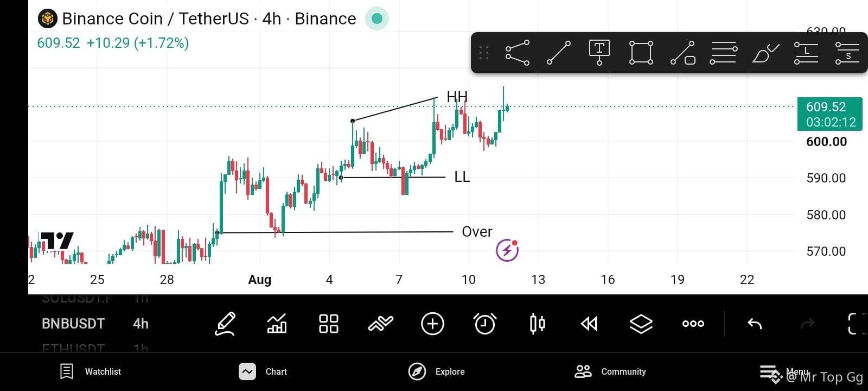This screenshot has width=868, height=391.
Task: Select the rectangle drawing tool
Action: point(641,53)
